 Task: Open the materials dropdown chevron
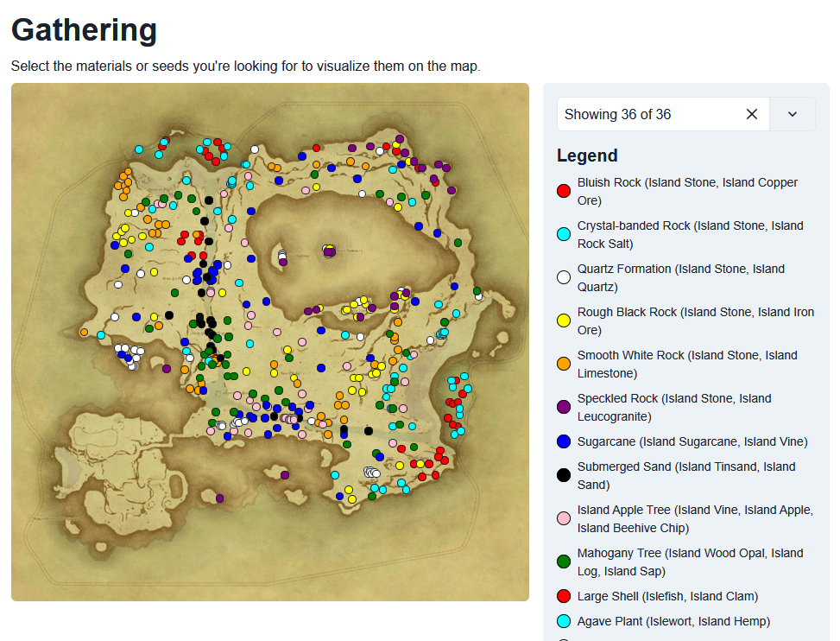click(793, 114)
